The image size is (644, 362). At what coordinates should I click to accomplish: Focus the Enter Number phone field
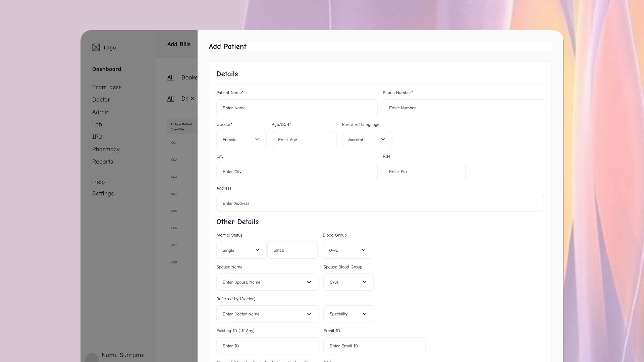[x=463, y=108]
